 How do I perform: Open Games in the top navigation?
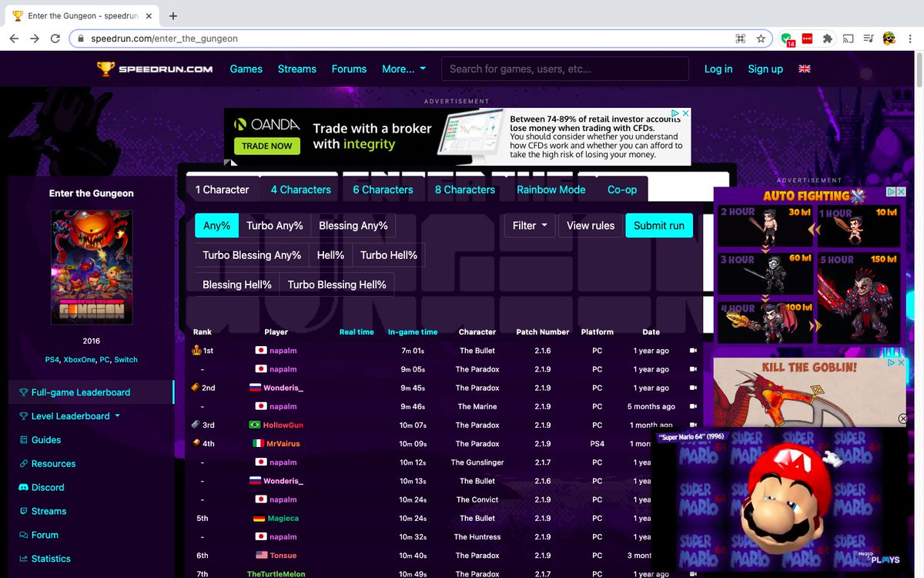coord(246,69)
